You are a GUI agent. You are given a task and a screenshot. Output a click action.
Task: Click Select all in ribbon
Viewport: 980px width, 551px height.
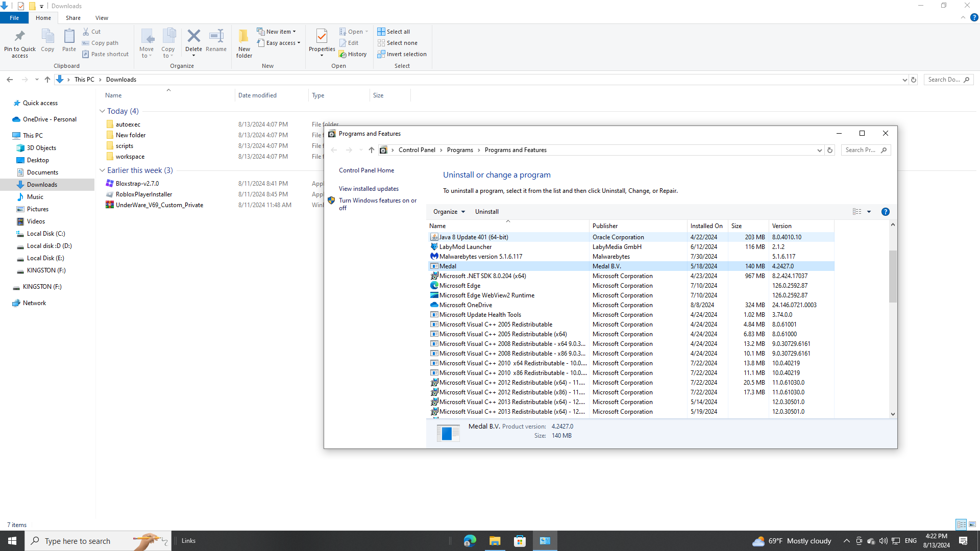[x=394, y=32]
